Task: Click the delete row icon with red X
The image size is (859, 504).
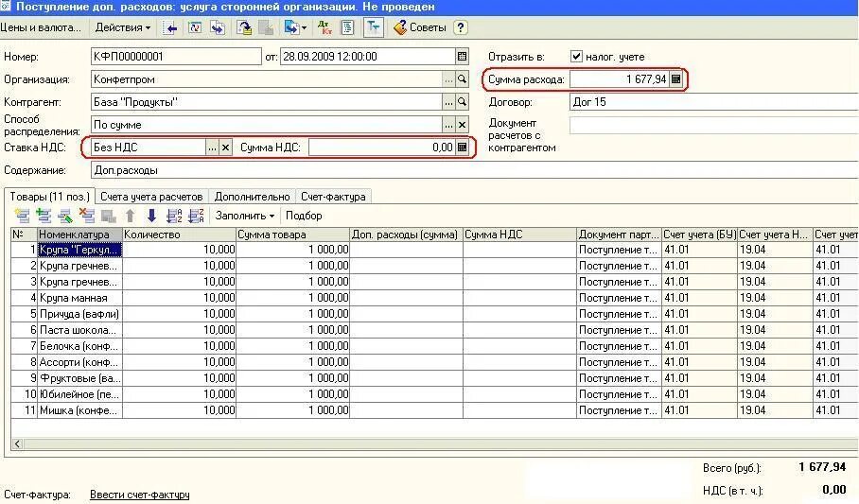Action: tap(86, 216)
